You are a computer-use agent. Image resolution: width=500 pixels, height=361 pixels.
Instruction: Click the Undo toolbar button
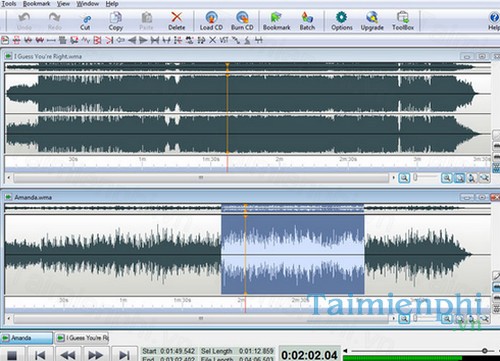(x=24, y=21)
